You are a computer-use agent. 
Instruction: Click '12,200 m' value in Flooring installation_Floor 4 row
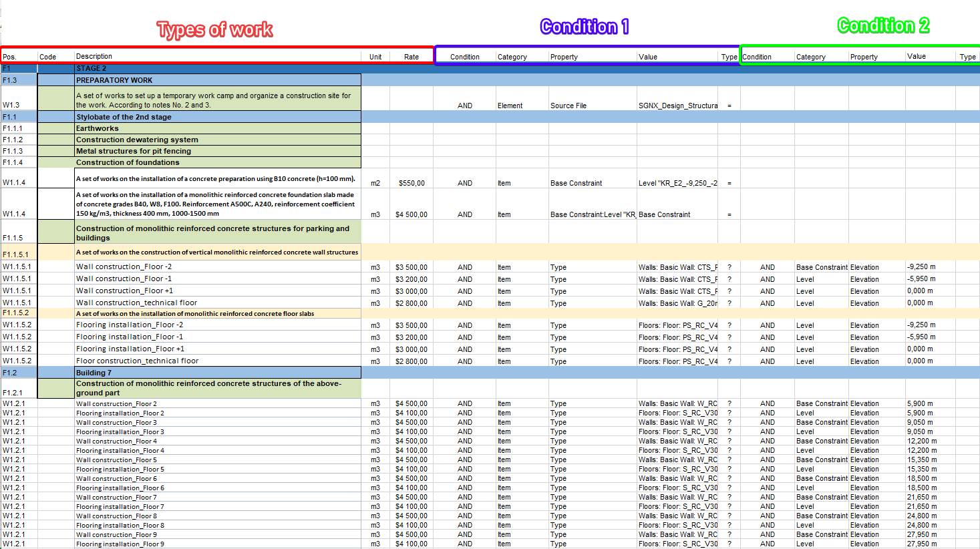pos(931,450)
